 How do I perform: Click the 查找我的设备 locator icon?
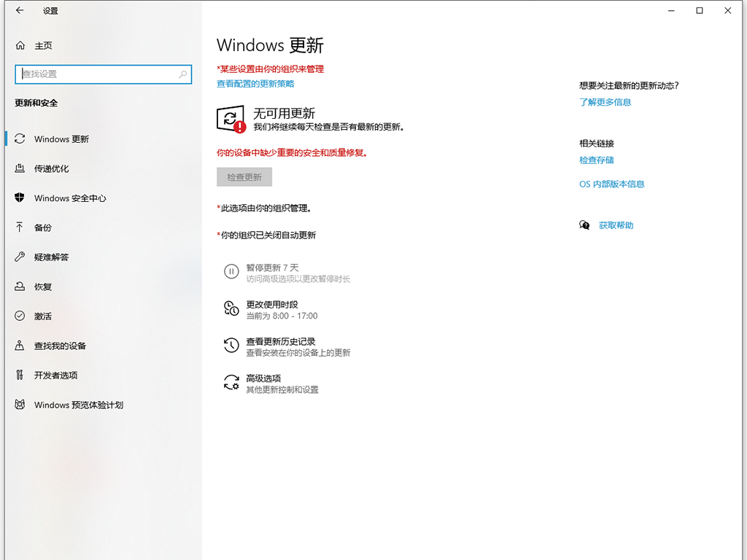coord(20,345)
